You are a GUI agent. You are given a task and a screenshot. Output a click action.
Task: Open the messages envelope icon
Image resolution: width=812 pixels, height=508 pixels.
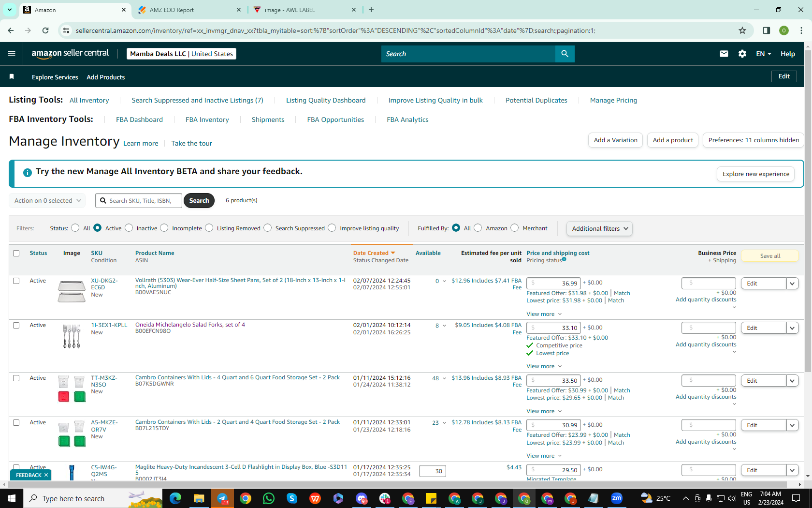click(x=724, y=54)
